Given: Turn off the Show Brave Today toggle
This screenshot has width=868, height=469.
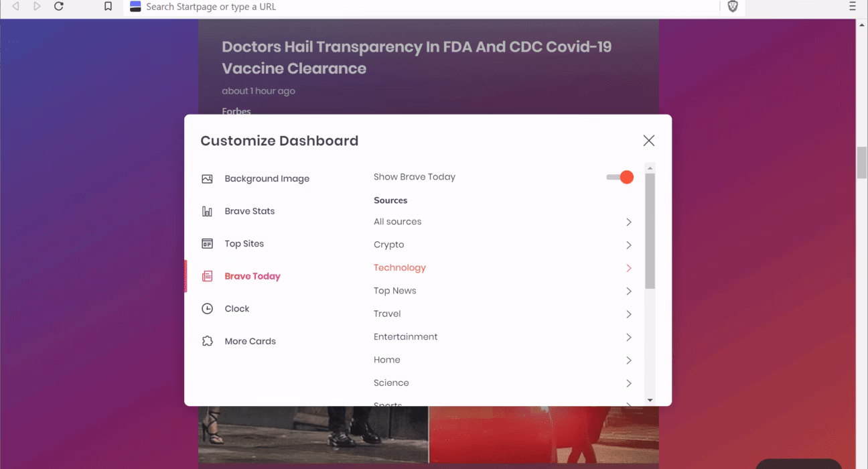Looking at the screenshot, I should (x=620, y=178).
